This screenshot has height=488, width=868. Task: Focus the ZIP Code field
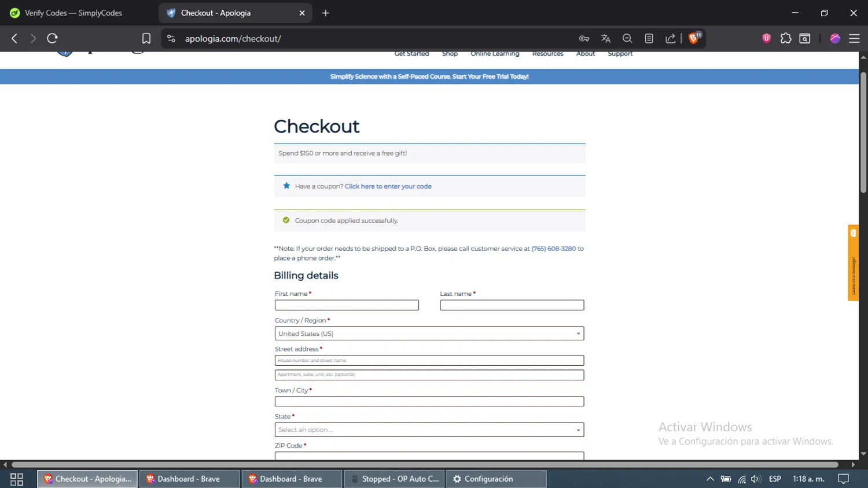click(429, 456)
